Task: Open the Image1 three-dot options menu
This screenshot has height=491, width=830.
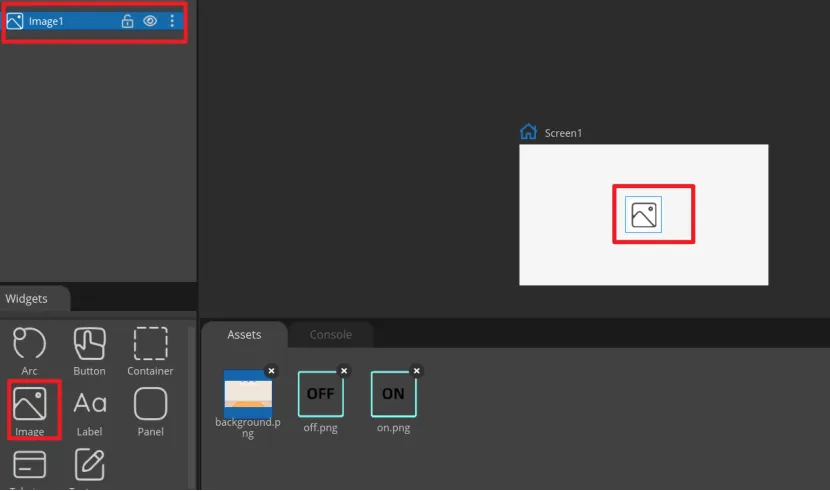Action: (172, 21)
